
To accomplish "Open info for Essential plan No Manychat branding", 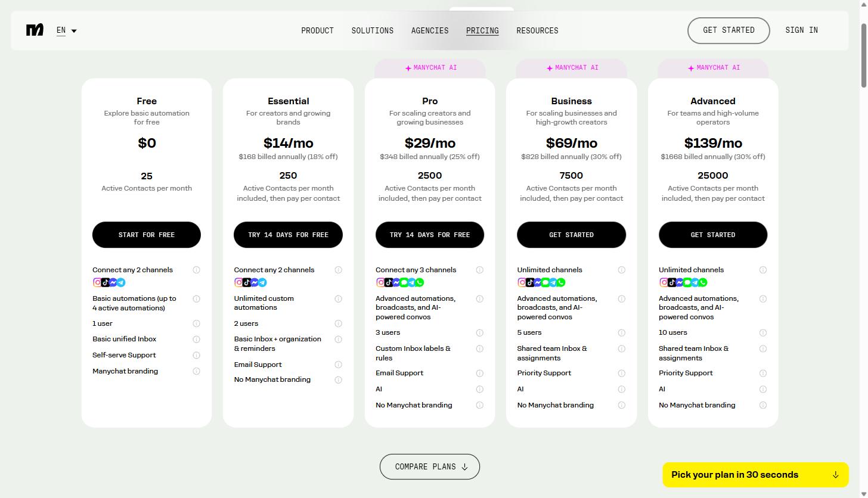I will [338, 380].
